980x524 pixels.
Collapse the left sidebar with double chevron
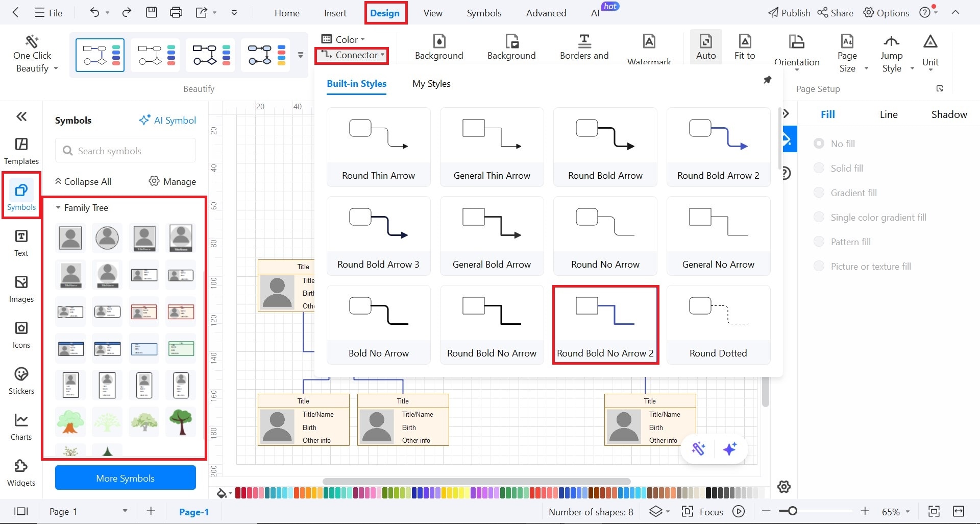click(21, 116)
